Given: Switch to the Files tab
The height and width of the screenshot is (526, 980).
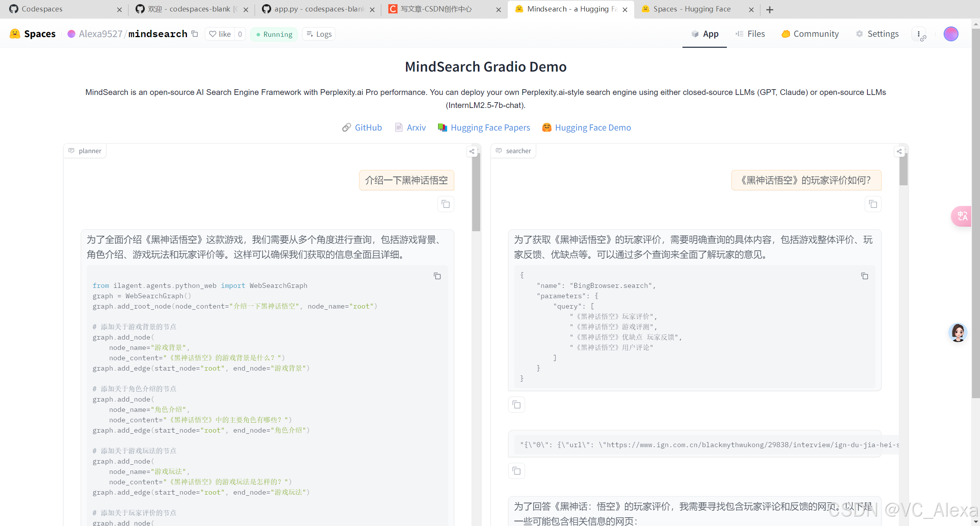Looking at the screenshot, I should (x=750, y=34).
